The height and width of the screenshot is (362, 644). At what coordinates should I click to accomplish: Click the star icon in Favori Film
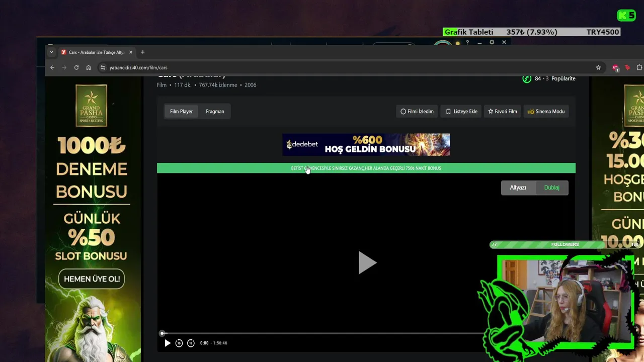(491, 112)
